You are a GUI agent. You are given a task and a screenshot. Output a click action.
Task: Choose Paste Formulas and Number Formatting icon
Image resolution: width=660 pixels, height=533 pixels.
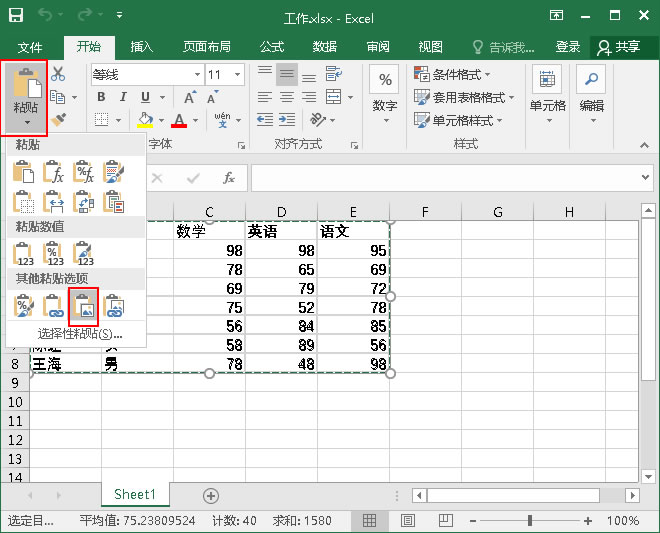(x=83, y=172)
